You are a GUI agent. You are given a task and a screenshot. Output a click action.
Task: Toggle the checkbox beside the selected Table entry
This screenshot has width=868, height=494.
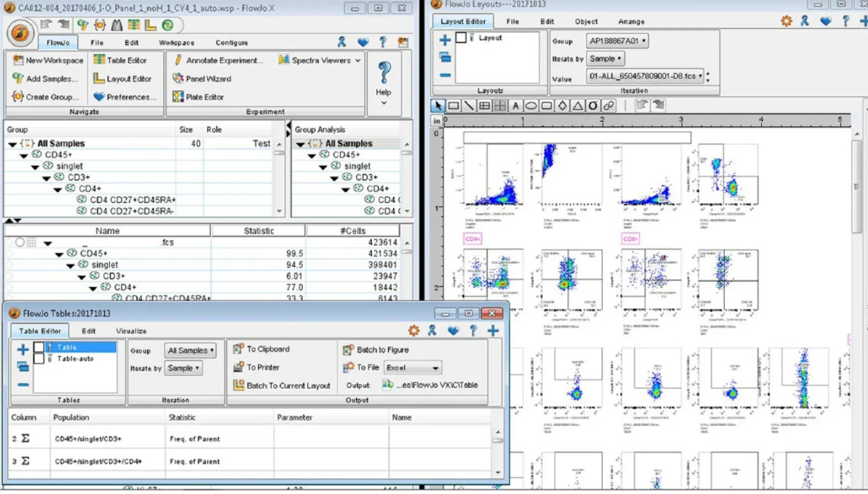point(39,347)
